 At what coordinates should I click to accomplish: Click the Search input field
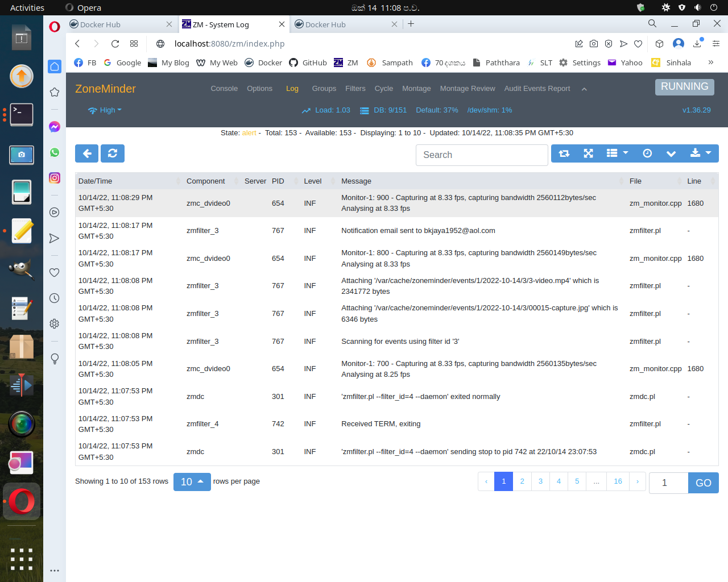482,155
